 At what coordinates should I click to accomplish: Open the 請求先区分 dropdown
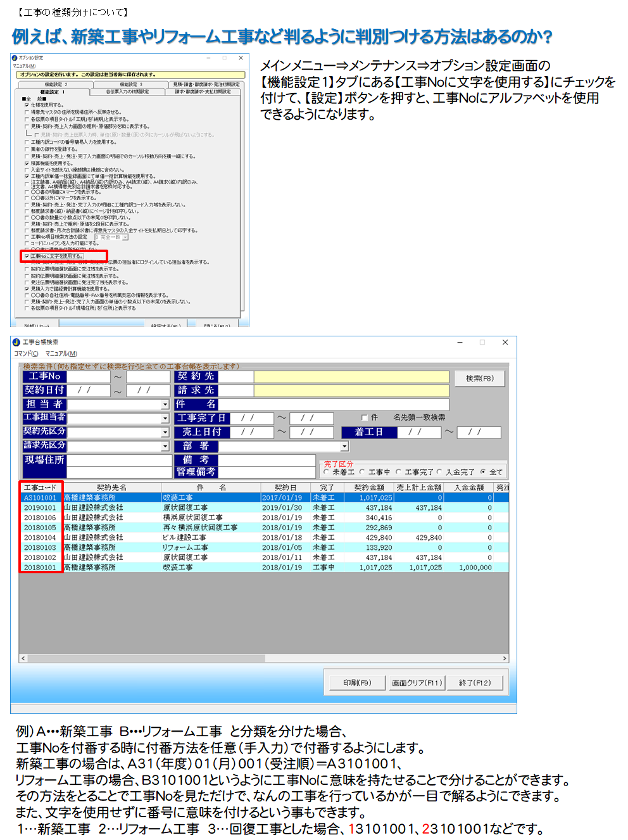165,447
